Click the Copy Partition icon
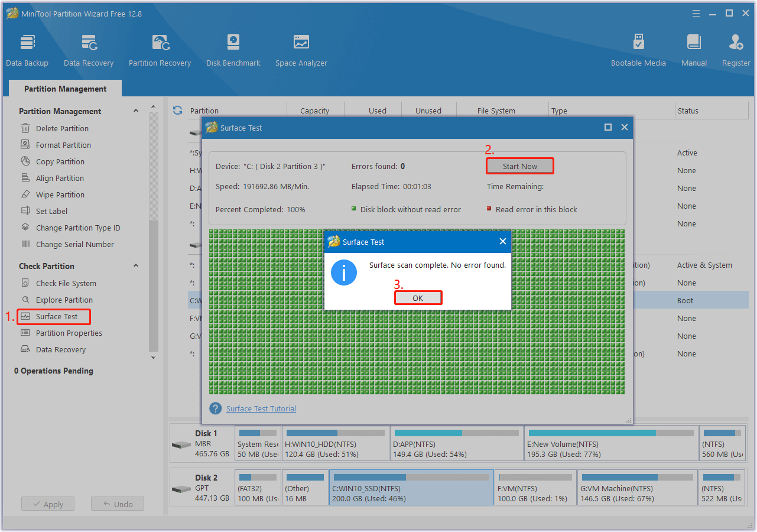The height and width of the screenshot is (532, 757). coord(25,161)
